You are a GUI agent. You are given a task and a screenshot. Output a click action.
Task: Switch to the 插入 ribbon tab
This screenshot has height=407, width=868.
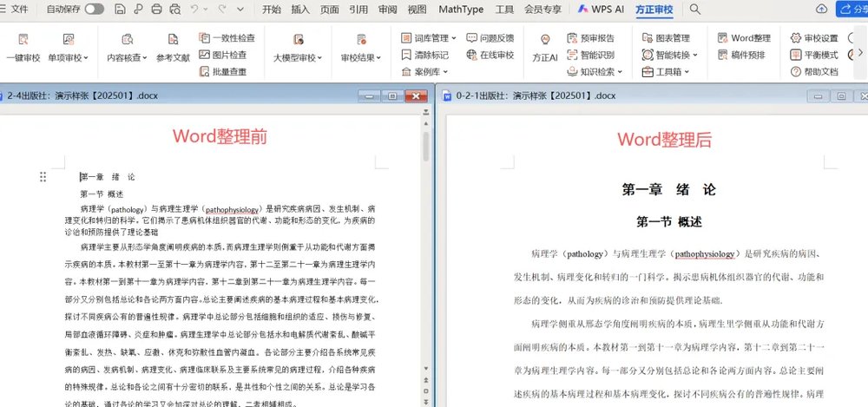click(300, 9)
